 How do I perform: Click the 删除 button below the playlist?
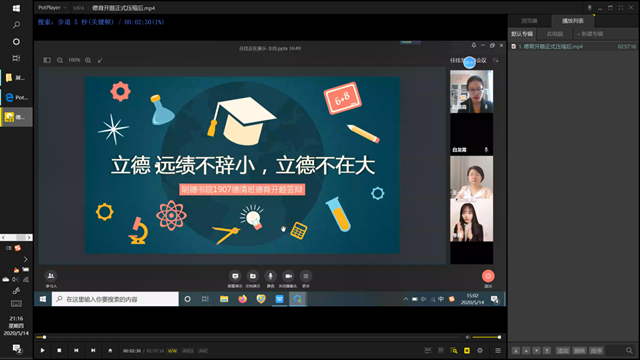click(580, 351)
